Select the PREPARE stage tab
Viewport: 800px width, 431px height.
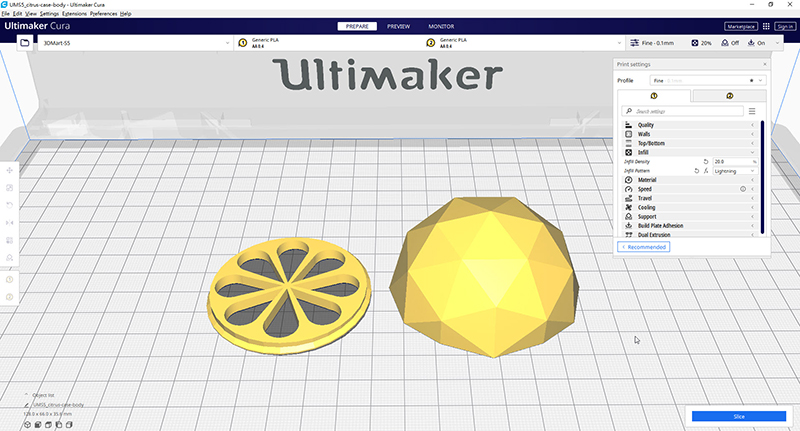[x=357, y=27]
